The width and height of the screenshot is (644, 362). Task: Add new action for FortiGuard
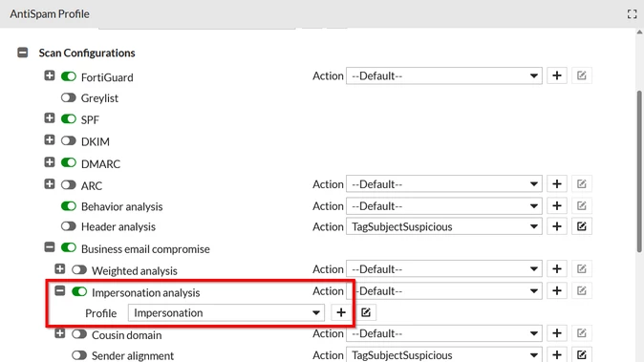(x=557, y=75)
